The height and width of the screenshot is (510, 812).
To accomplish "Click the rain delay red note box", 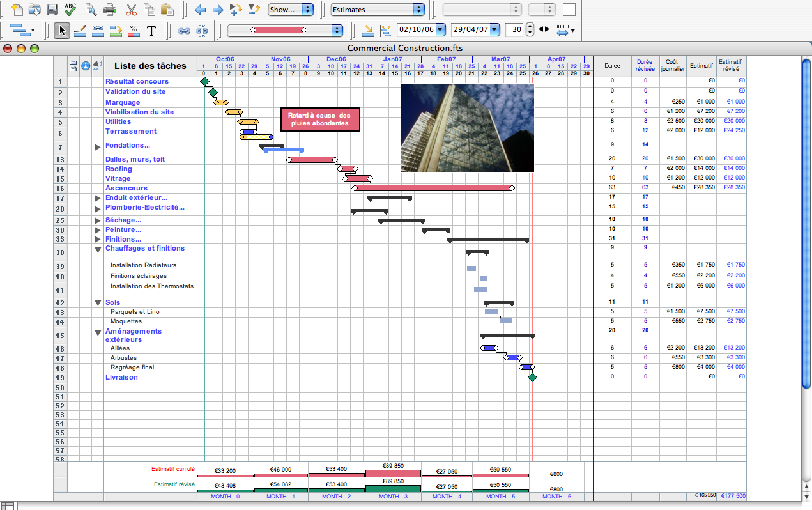I will [x=321, y=120].
